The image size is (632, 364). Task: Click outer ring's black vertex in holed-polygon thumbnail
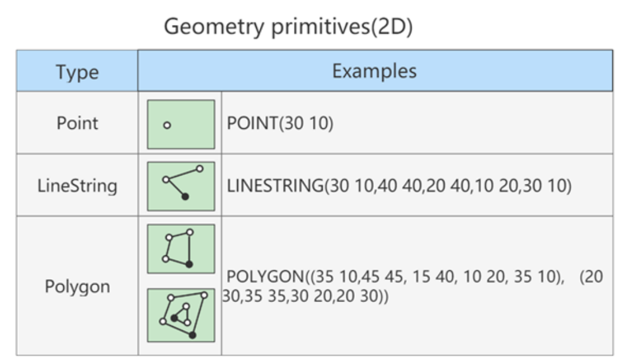[x=192, y=335]
